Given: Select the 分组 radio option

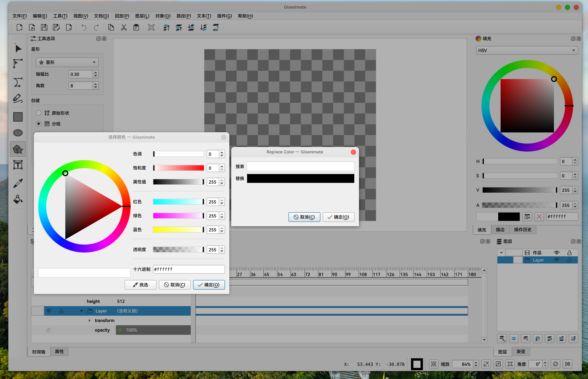Looking at the screenshot, I should tap(39, 124).
